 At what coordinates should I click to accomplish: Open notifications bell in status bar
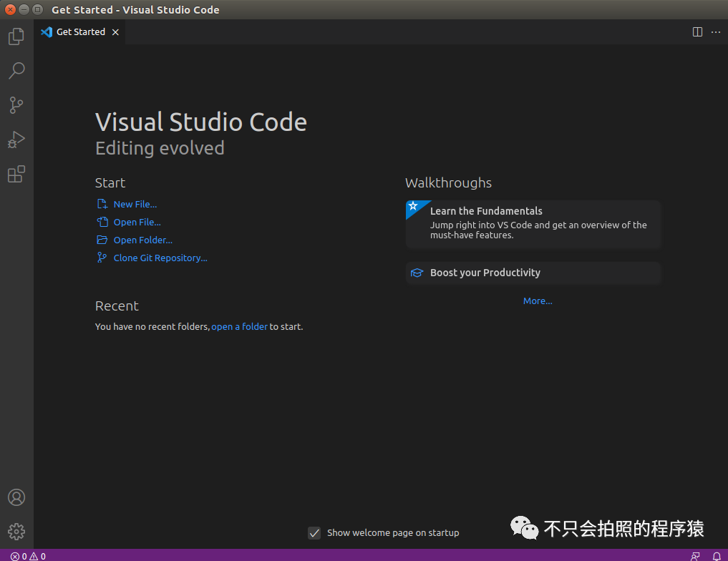[717, 556]
